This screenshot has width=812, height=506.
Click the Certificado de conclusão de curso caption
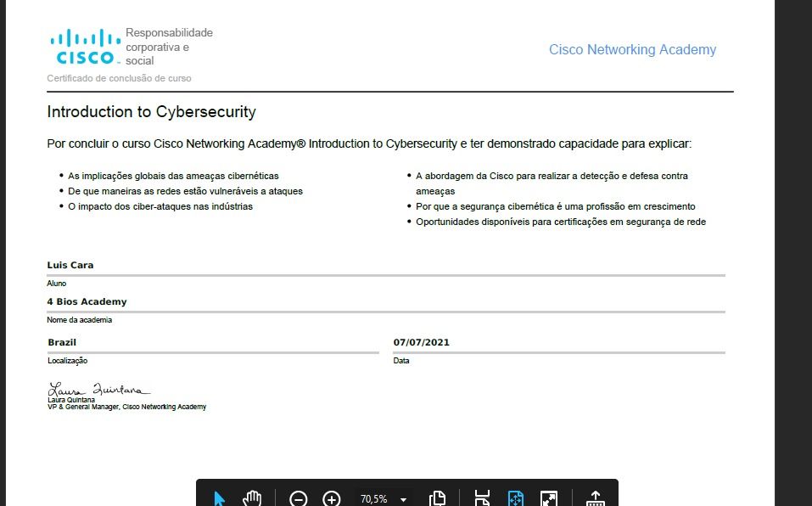pos(119,78)
